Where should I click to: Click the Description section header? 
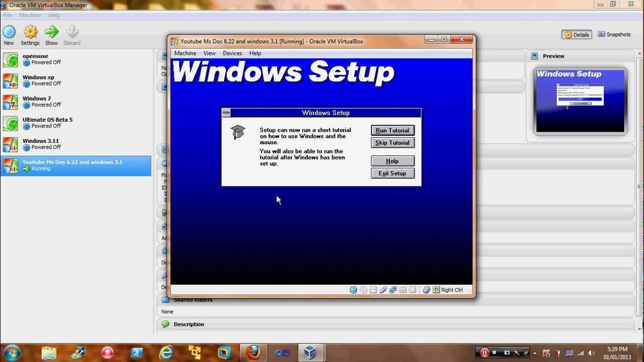(189, 324)
